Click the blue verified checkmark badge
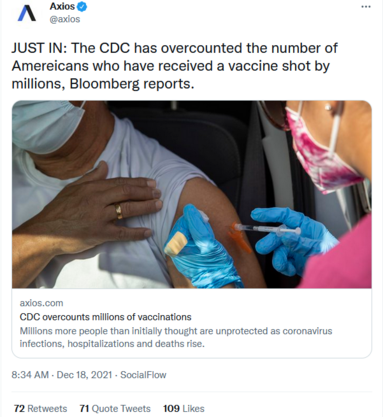The width and height of the screenshot is (383, 417). coord(82,6)
